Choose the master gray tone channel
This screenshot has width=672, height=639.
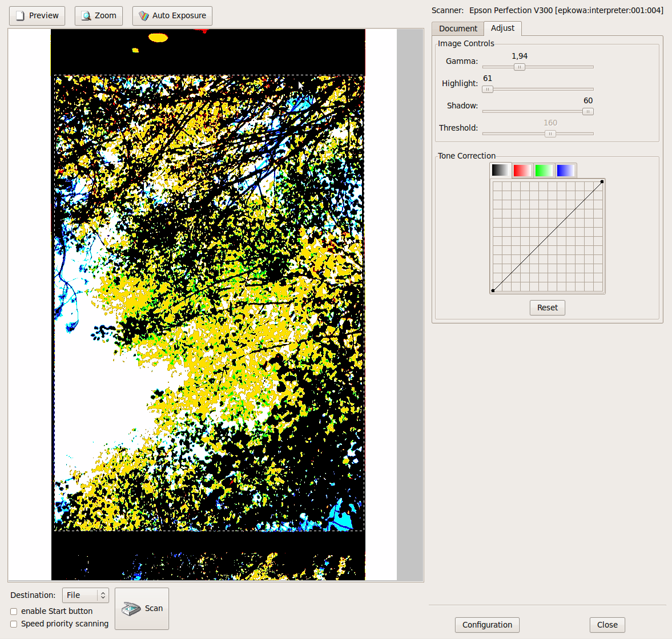(500, 171)
